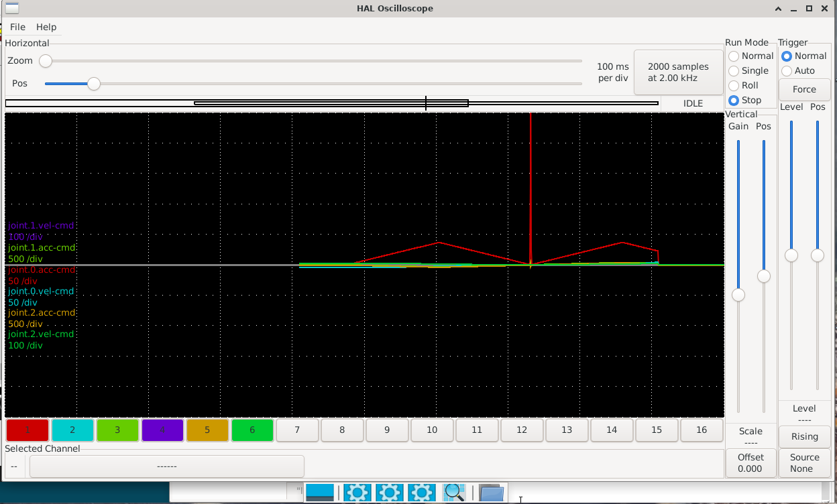The image size is (837, 504).
Task: Select the orange channel 5 button
Action: 207,430
